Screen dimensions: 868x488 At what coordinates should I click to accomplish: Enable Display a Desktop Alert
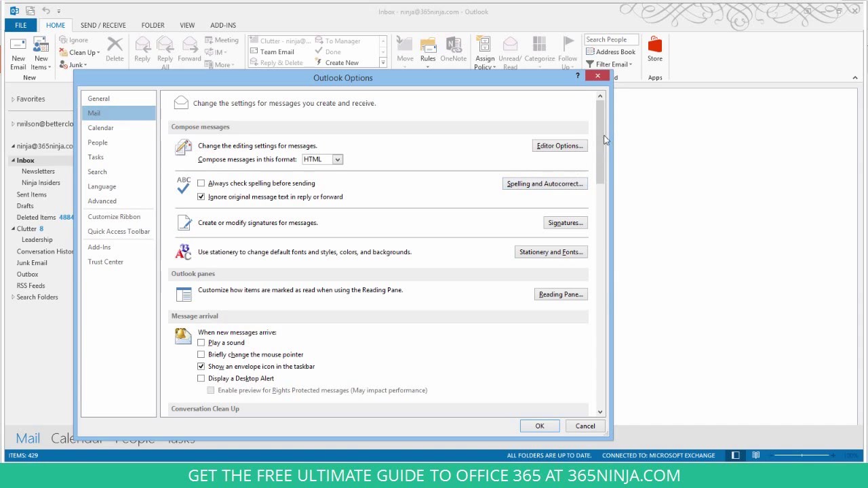point(201,378)
